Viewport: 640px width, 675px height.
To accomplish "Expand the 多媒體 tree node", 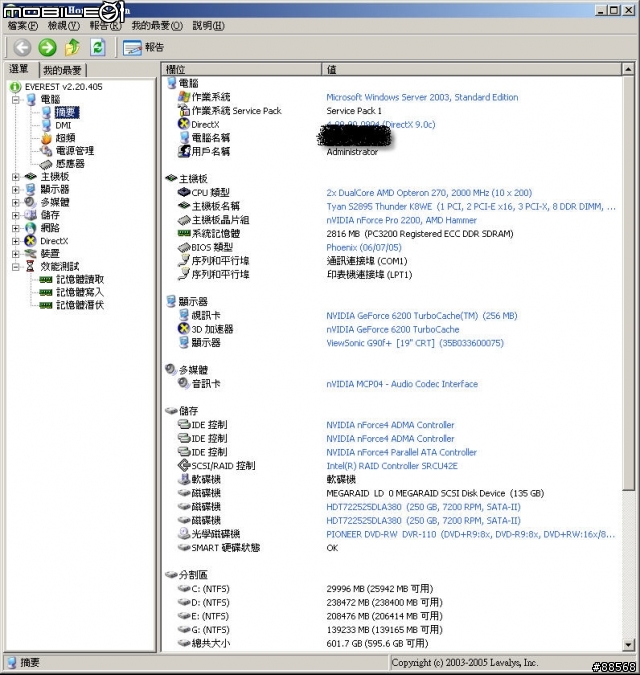I will 15,202.
